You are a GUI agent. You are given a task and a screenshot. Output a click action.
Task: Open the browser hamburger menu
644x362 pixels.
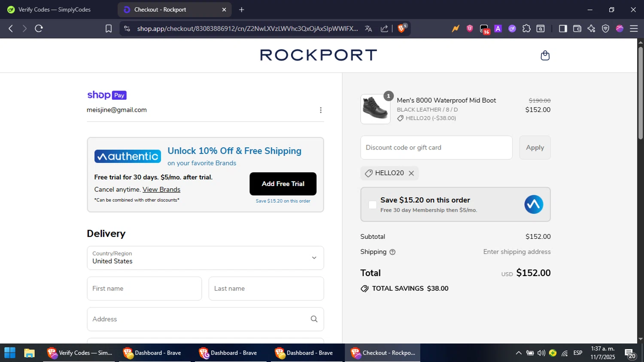click(634, 28)
